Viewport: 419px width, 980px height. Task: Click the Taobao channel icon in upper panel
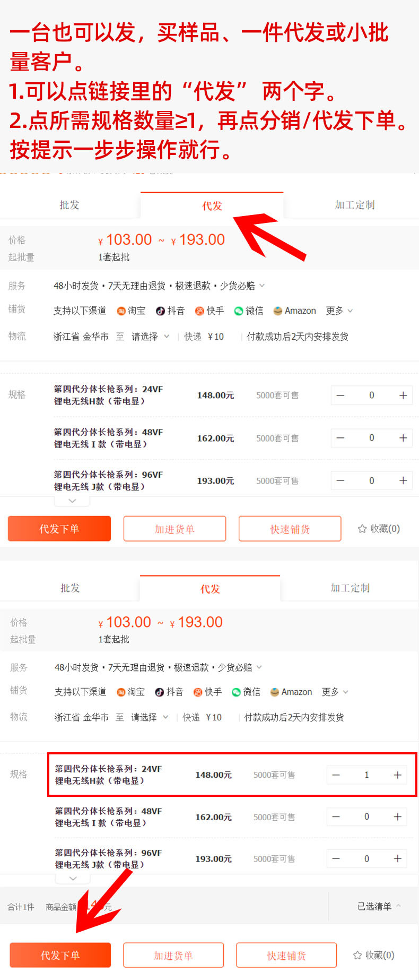121,311
